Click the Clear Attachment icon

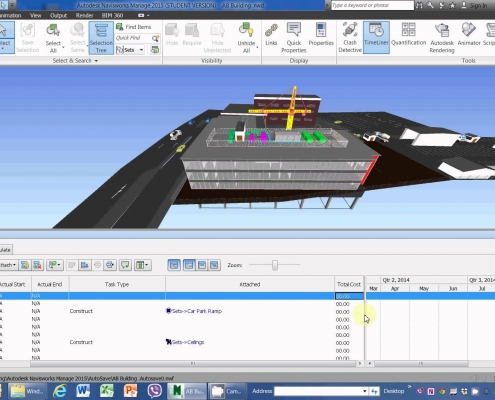[37, 265]
